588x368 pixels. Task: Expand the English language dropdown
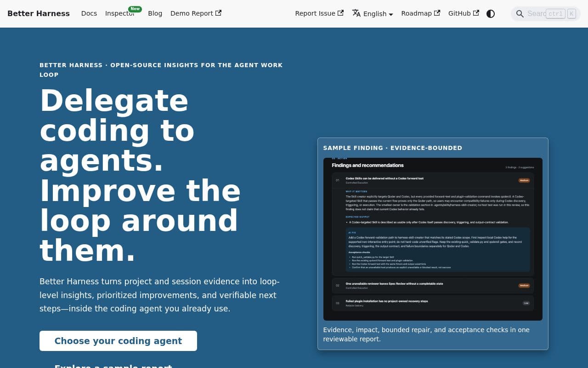point(373,14)
